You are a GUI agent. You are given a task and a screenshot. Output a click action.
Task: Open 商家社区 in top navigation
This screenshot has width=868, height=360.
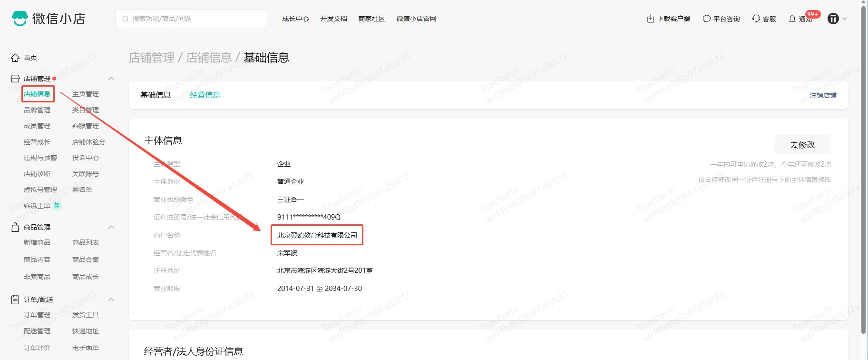pos(371,19)
